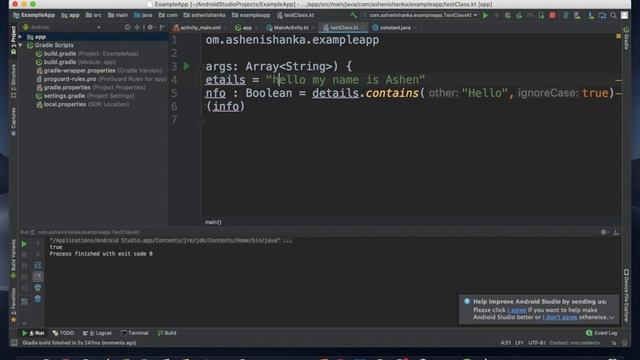This screenshot has width=640, height=360.
Task: Click the Run panel settings gear icon
Action: coord(604,232)
